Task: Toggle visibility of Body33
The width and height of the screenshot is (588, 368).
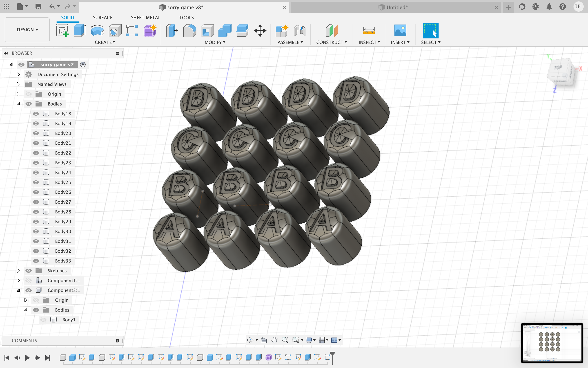Action: coord(36,261)
